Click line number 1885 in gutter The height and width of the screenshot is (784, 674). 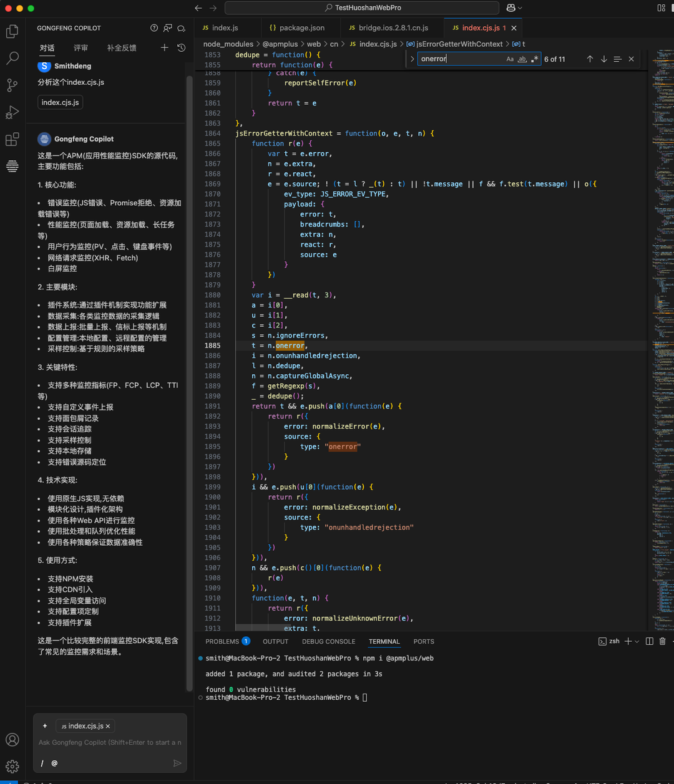[212, 346]
